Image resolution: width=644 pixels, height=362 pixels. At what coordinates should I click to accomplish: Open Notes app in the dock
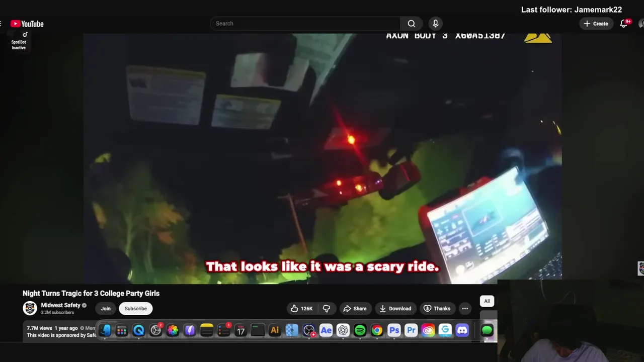[207, 330]
